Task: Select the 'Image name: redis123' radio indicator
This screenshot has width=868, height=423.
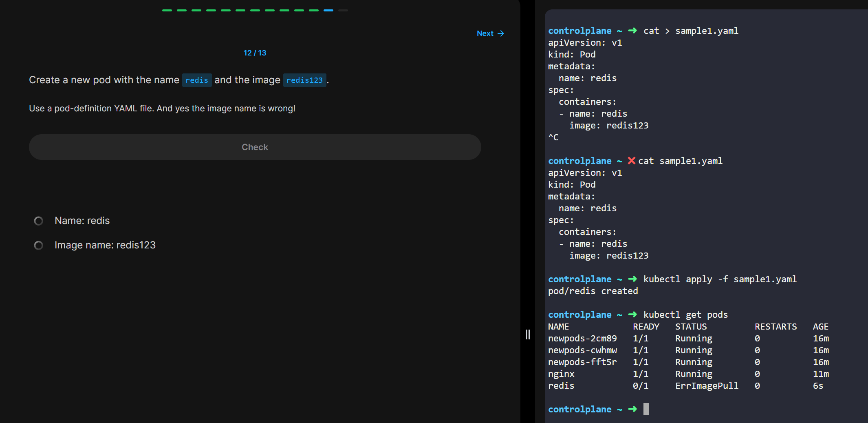Action: (38, 246)
